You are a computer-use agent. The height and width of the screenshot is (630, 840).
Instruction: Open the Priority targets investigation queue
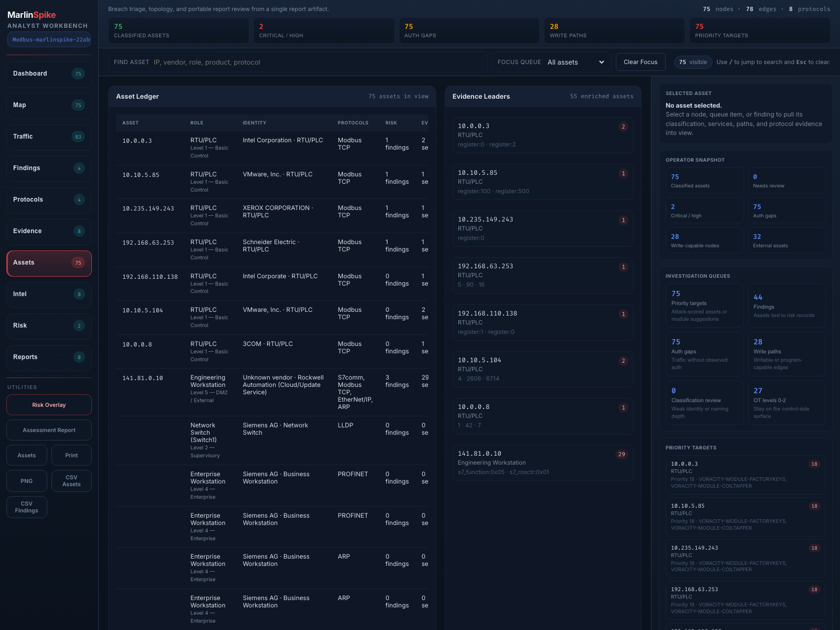[x=705, y=306]
